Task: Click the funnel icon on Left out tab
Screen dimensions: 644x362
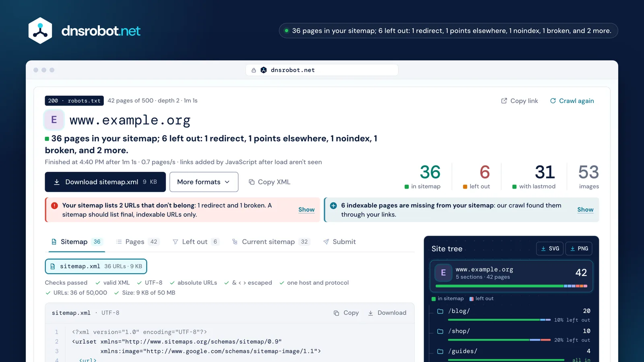Action: [x=175, y=242]
